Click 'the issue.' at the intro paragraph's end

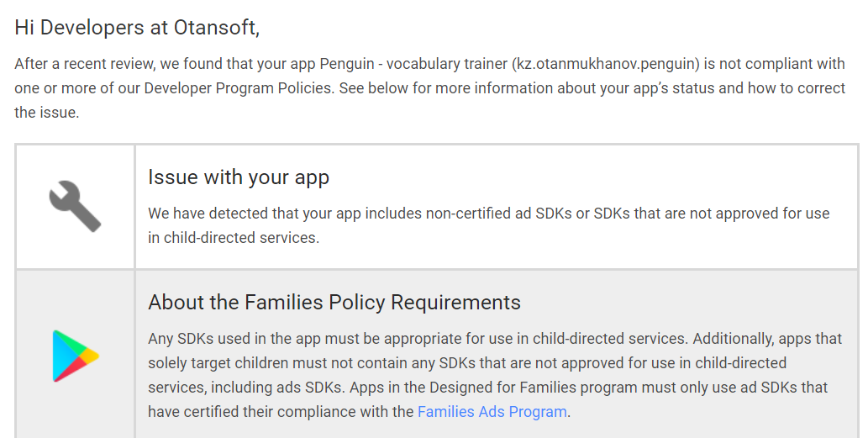47,113
